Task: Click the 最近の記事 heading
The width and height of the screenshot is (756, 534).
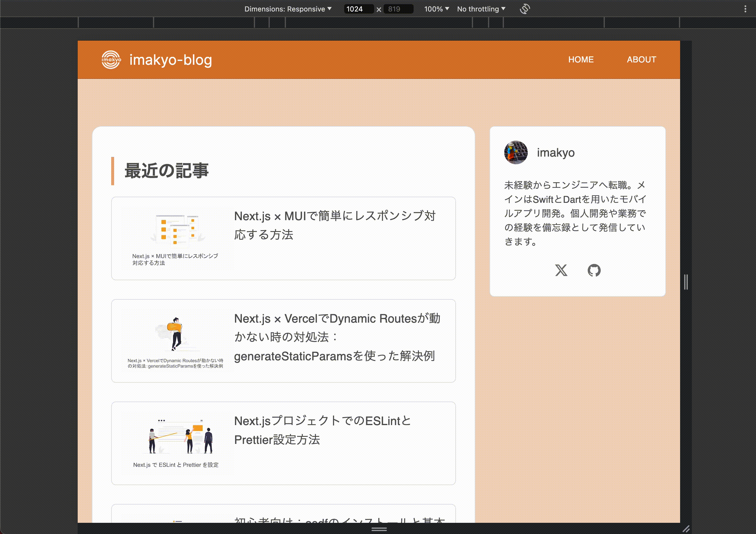Action: coord(166,171)
